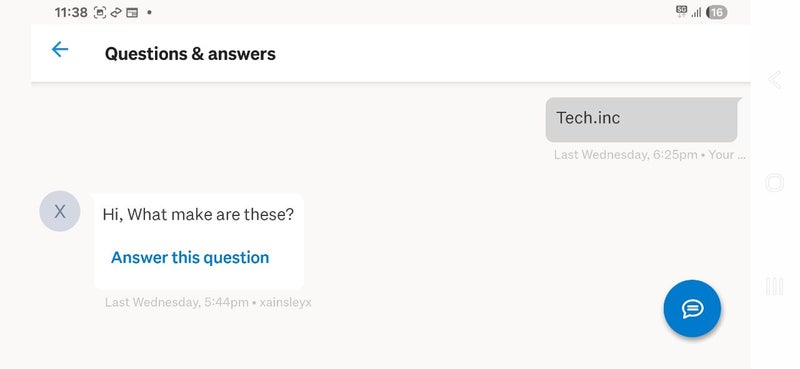
Task: Click the Questions & answers title
Action: (x=190, y=54)
